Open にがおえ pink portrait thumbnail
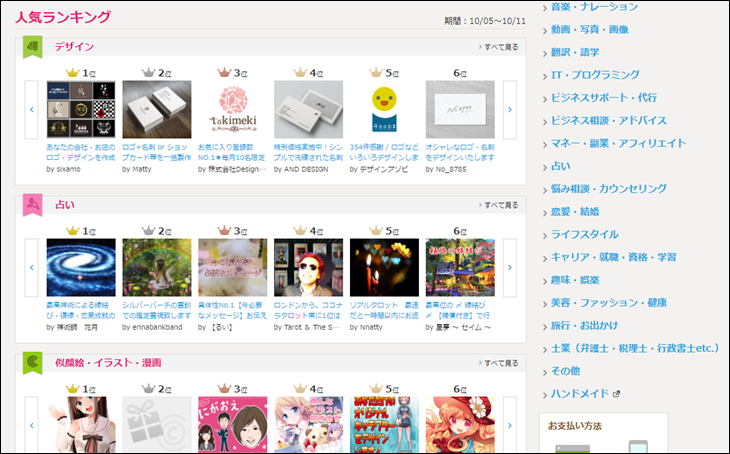 (x=233, y=425)
